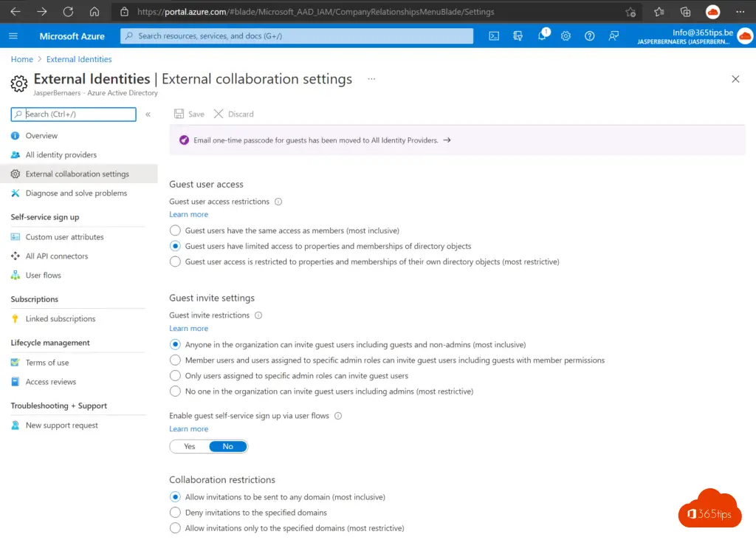Image resolution: width=756 pixels, height=554 pixels.
Task: Choose 'Deny invitations to the specified domains'
Action: pos(175,513)
